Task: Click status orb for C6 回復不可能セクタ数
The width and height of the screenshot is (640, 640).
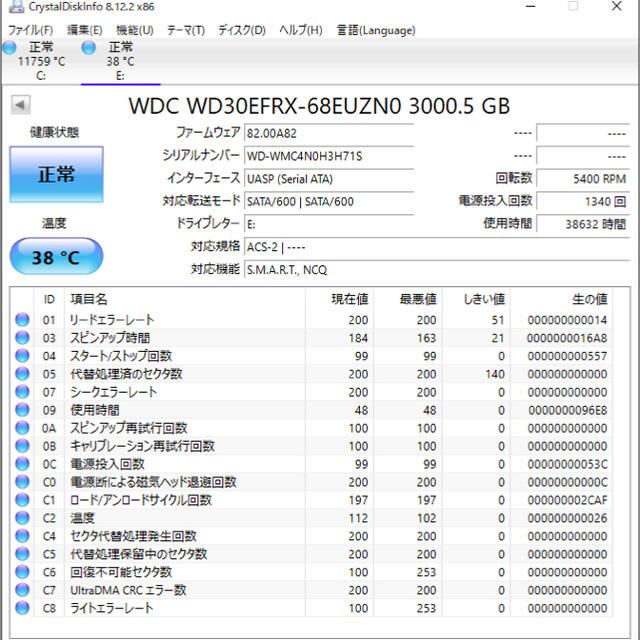Action: pos(22,571)
